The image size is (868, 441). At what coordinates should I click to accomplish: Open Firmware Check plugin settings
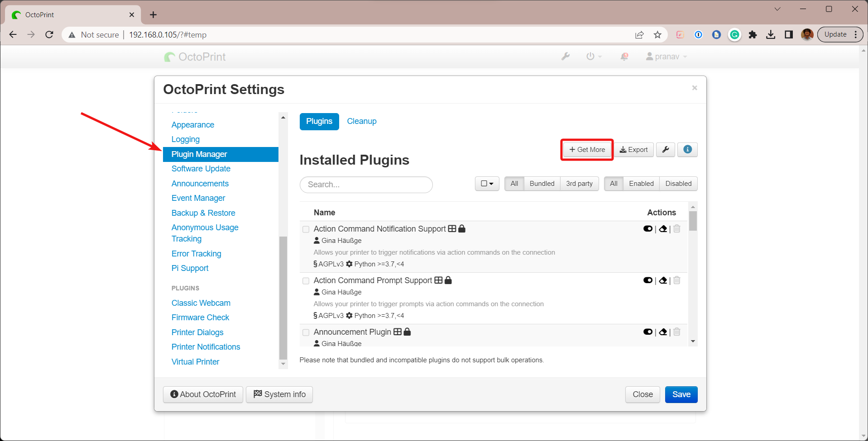coord(200,318)
